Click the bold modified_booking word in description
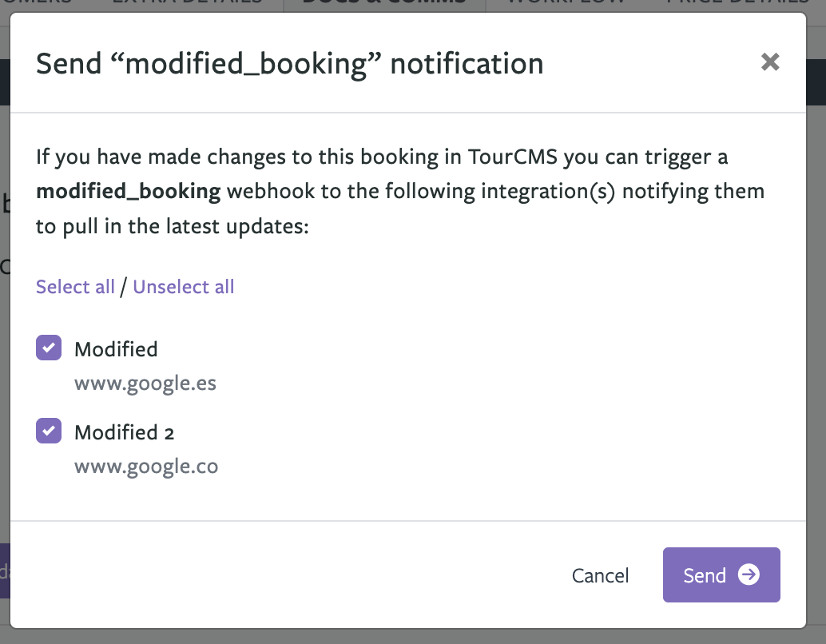 click(x=128, y=192)
